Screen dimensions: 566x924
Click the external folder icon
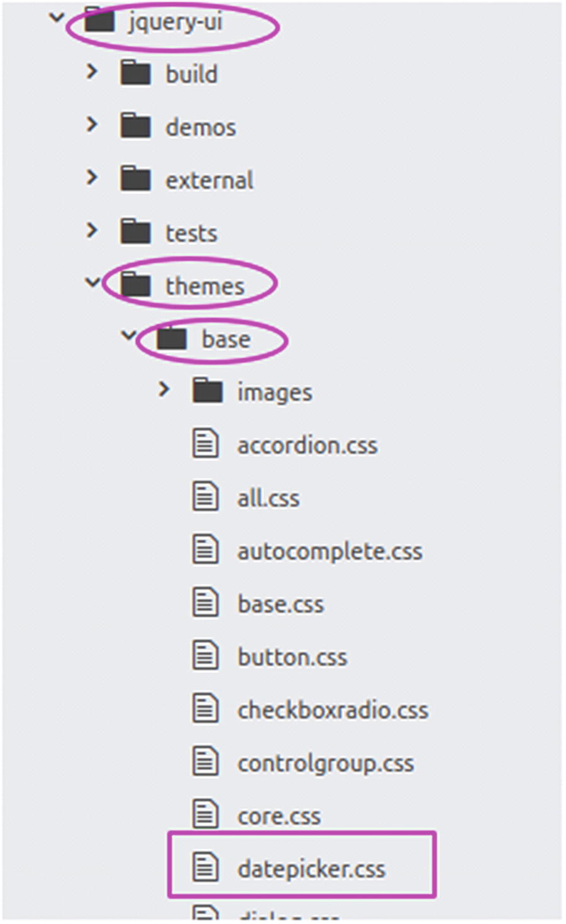pos(135,180)
